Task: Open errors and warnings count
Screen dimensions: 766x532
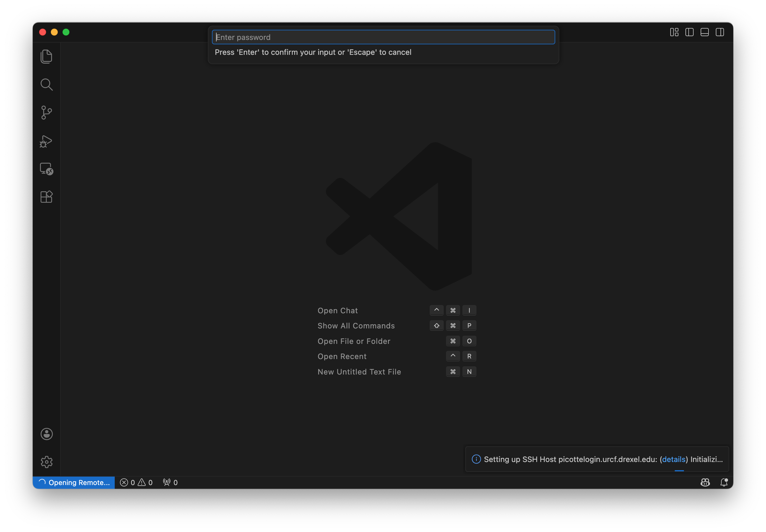Action: click(136, 483)
